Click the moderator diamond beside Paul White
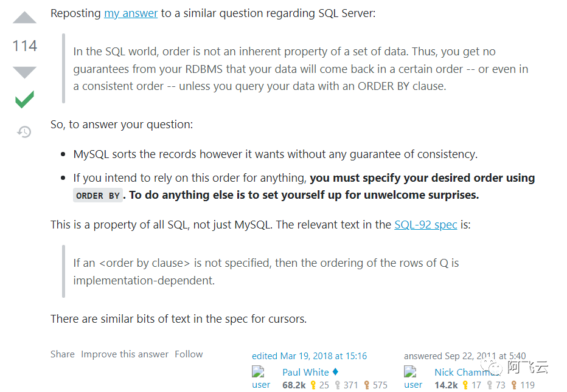This screenshot has height=392, width=567. (335, 372)
